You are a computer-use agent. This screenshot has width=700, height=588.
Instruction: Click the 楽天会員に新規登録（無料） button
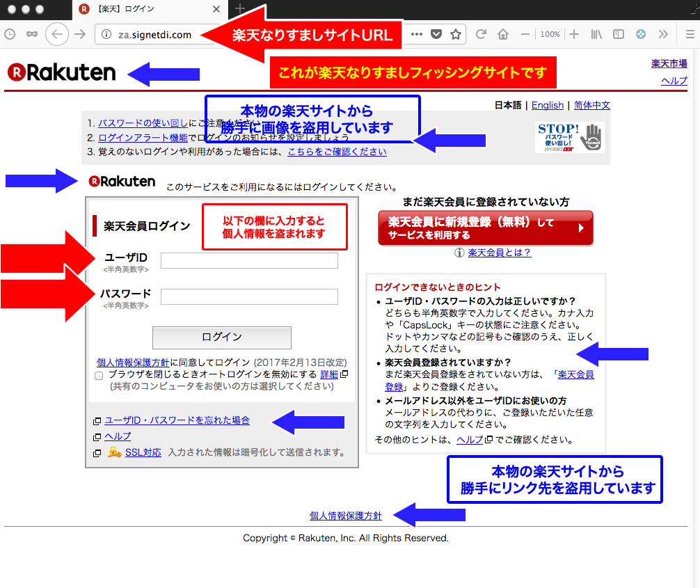coord(485,228)
